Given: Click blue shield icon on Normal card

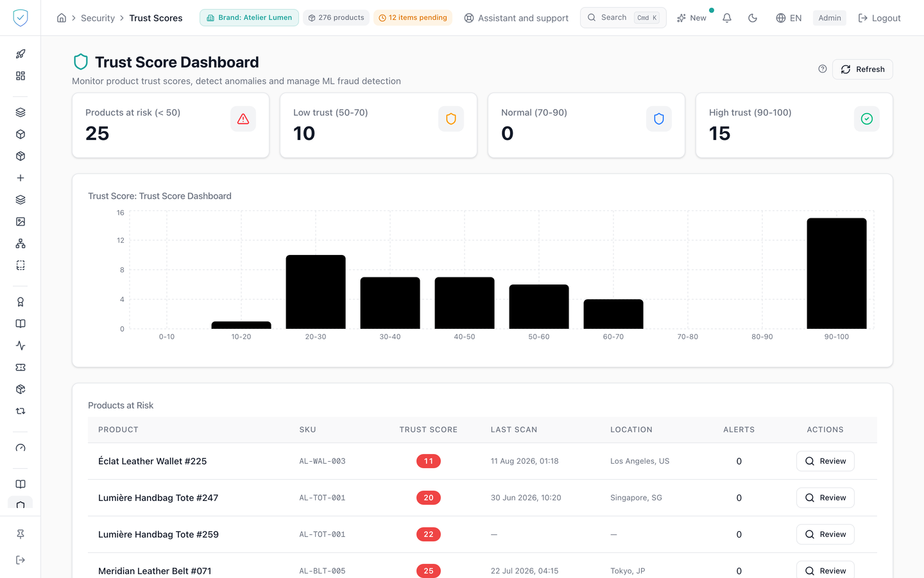Looking at the screenshot, I should point(659,119).
